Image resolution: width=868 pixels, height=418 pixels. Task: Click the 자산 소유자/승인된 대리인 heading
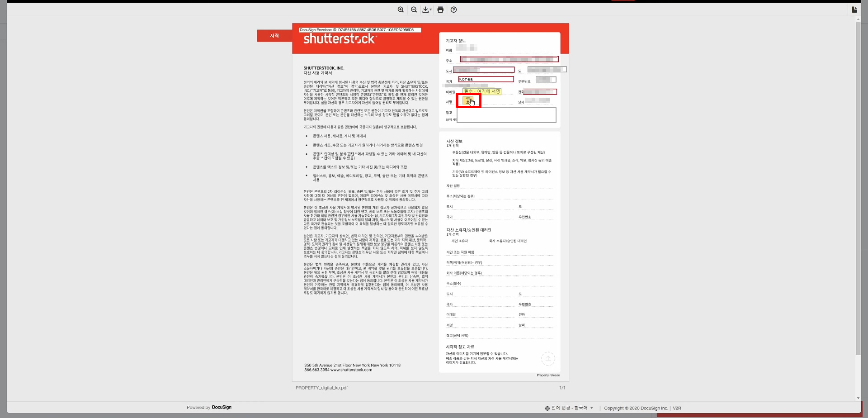tap(469, 230)
